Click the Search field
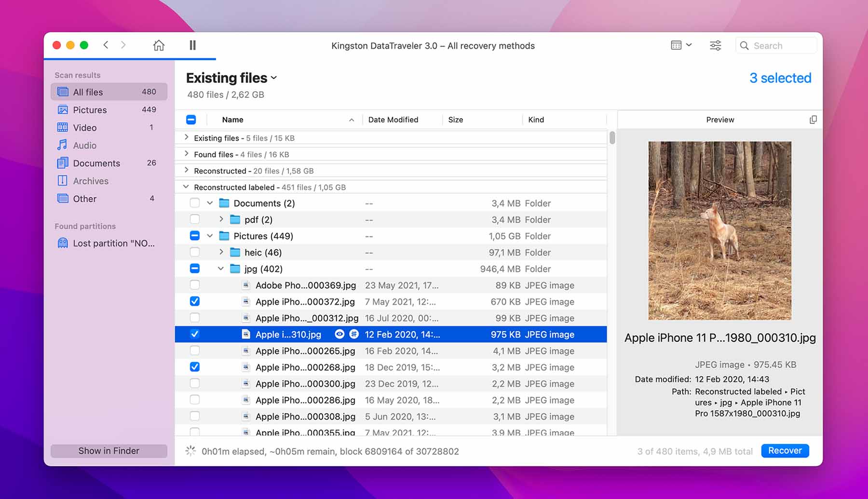This screenshot has width=868, height=499. tap(776, 46)
